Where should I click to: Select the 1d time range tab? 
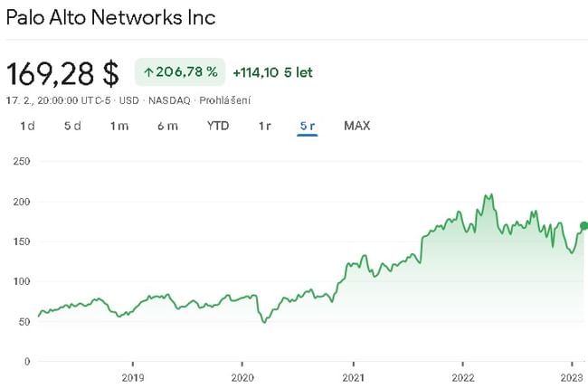27,126
